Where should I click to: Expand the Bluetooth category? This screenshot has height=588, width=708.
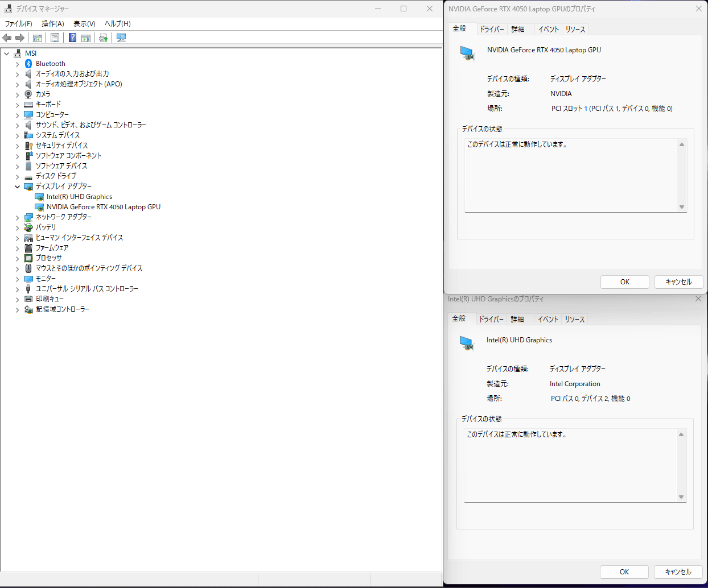pos(17,64)
